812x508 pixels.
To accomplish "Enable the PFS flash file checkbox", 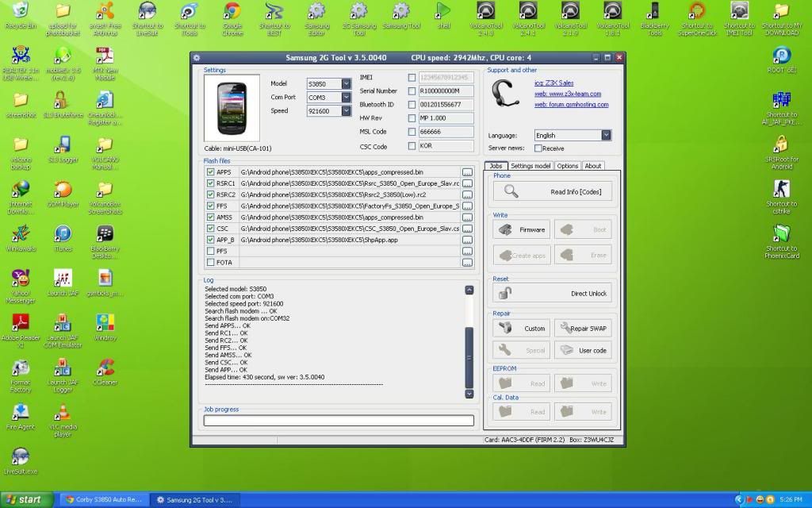I will point(209,251).
